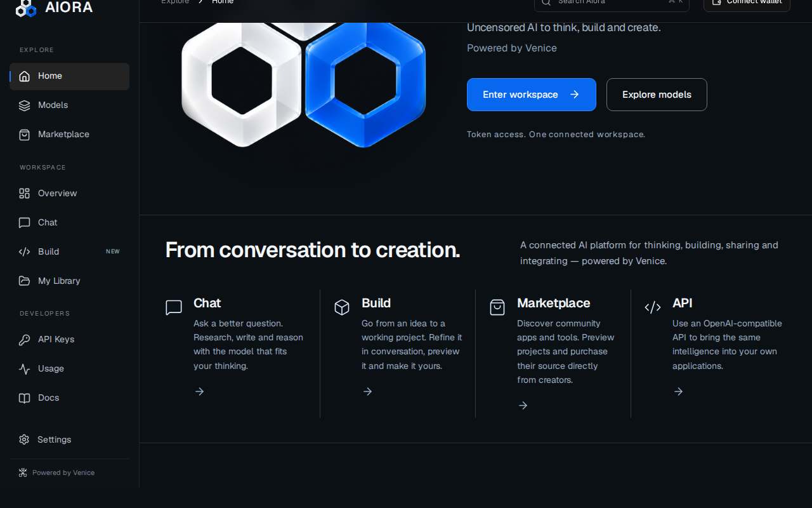The width and height of the screenshot is (812, 508).
Task: Click the Models stacked-layers icon
Action: [25, 105]
